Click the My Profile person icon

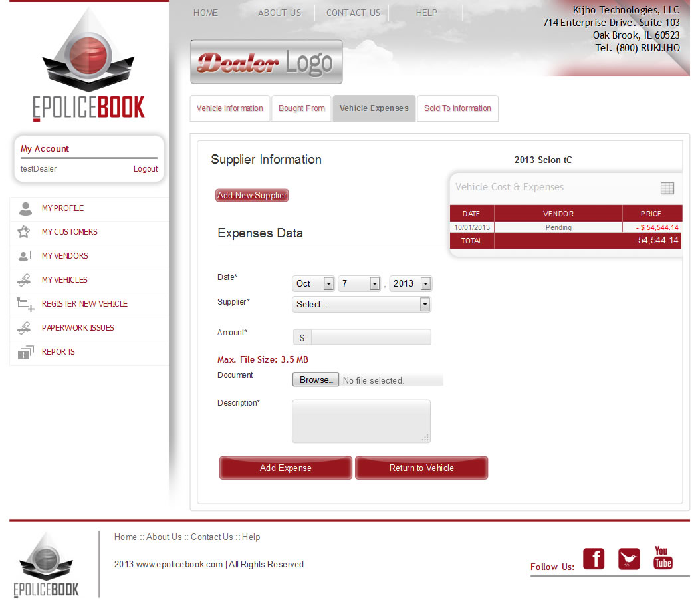(x=25, y=208)
